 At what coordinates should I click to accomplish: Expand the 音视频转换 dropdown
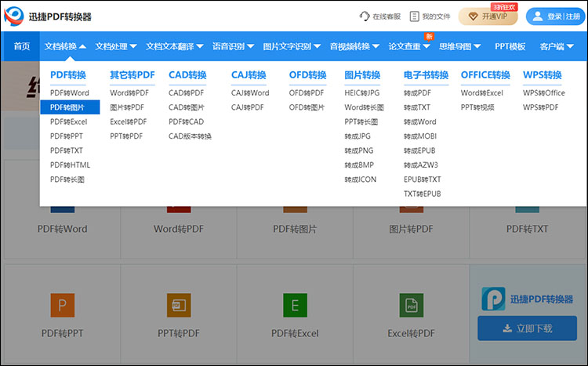pos(354,46)
